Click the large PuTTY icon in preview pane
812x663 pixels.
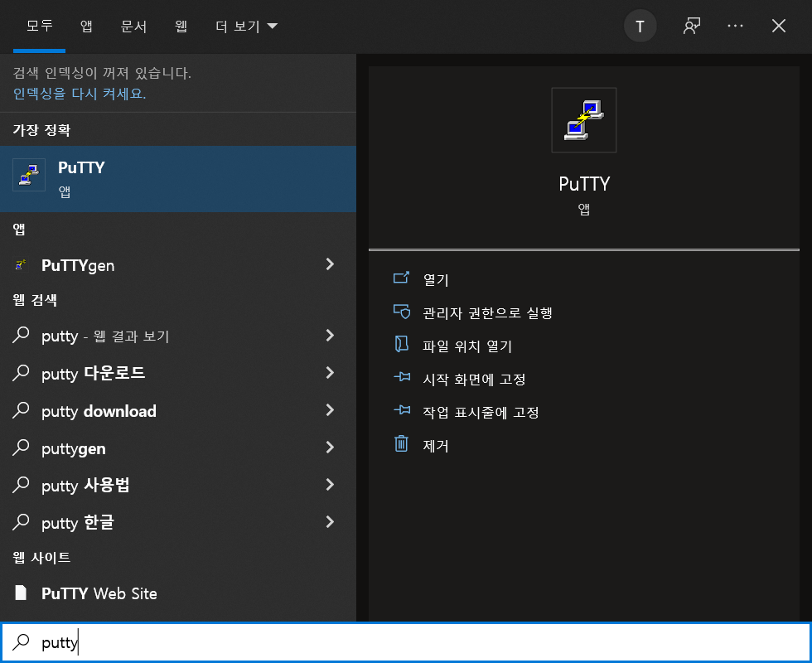[x=583, y=120]
